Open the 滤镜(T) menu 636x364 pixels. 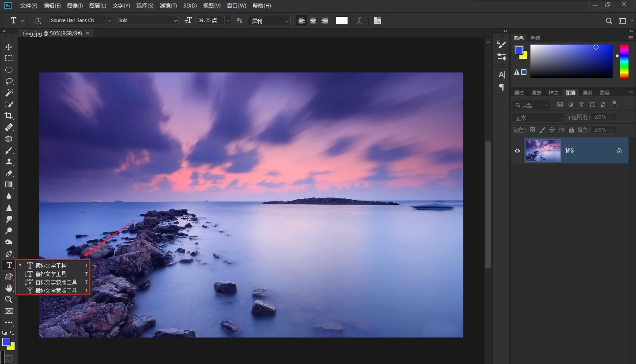click(168, 6)
